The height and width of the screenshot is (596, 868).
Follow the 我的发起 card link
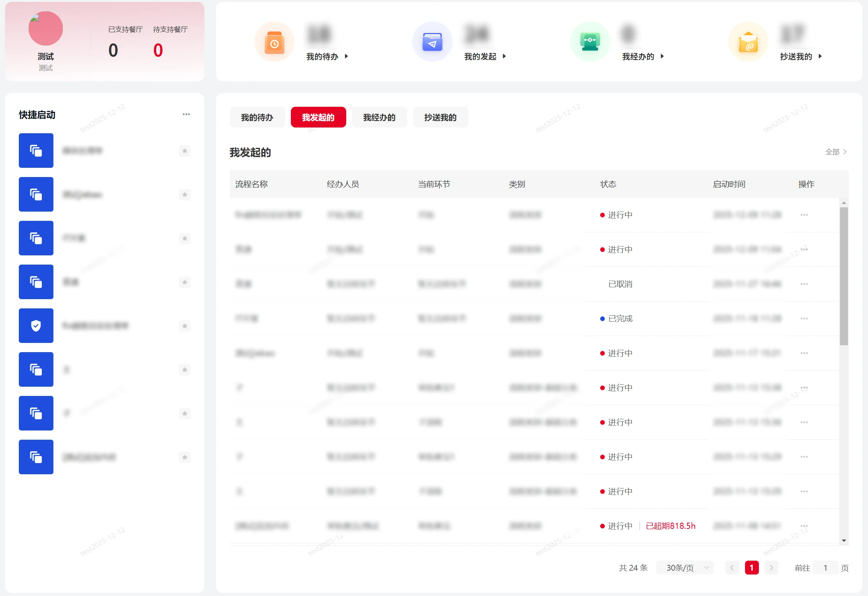(485, 56)
